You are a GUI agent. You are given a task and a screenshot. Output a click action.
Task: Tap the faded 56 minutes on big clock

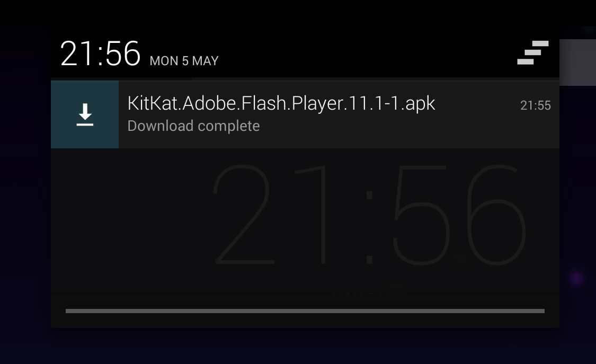coord(459,215)
